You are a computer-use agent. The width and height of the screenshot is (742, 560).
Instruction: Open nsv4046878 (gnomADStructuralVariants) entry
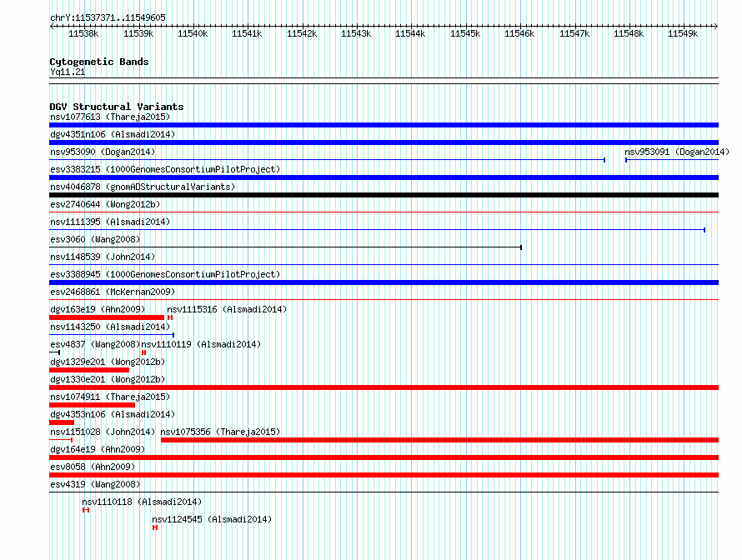click(143, 187)
